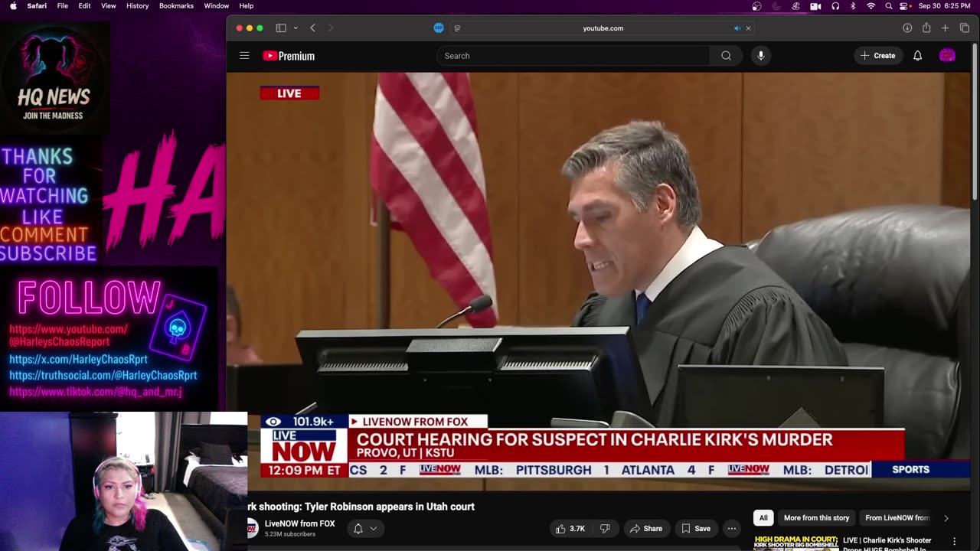Click the headphones menu bar icon
This screenshot has width=980, height=551.
[835, 5]
